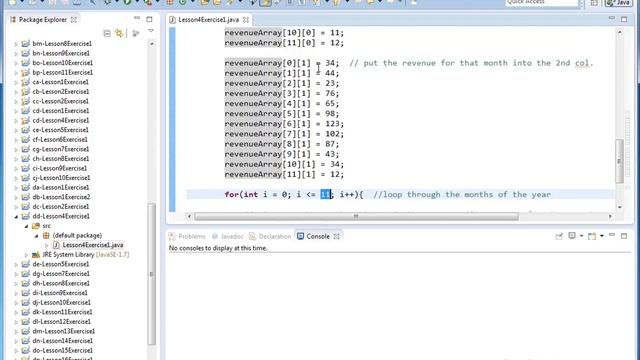Collapse the dd-Lesson4Exercise1 project

(16, 216)
